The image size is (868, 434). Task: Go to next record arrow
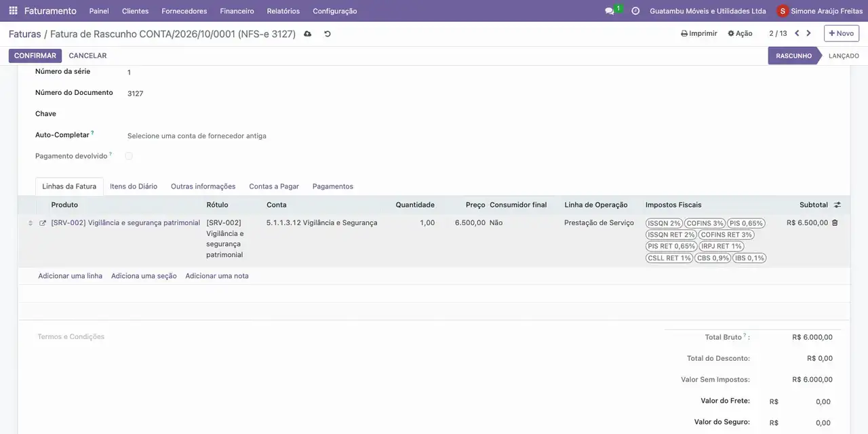[808, 33]
